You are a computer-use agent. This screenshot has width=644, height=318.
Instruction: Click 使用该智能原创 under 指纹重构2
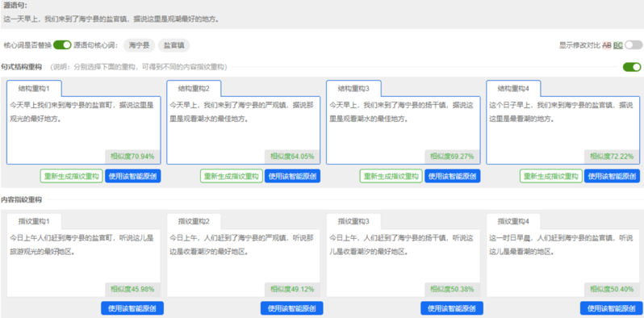click(292, 308)
